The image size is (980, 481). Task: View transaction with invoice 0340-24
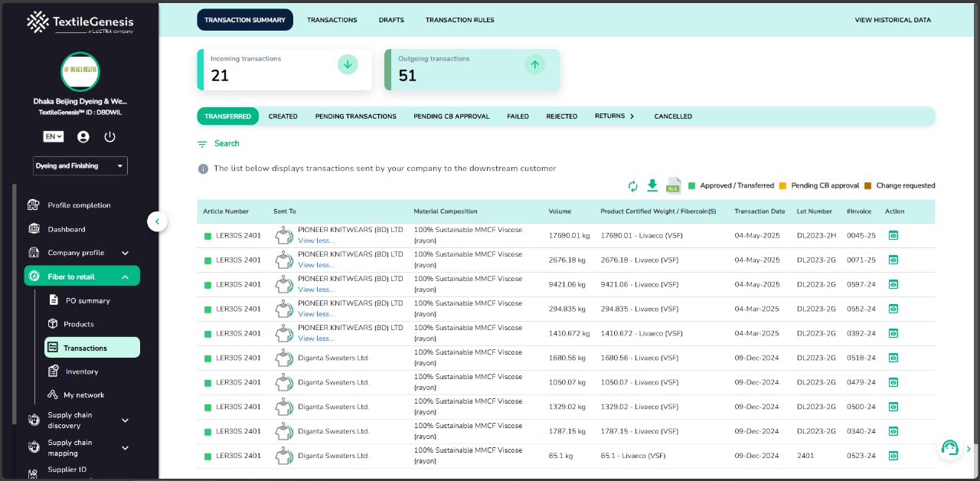tap(893, 432)
